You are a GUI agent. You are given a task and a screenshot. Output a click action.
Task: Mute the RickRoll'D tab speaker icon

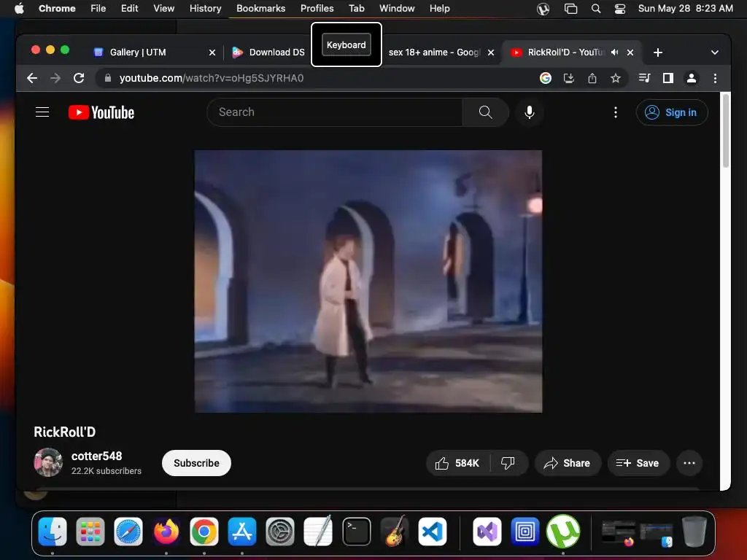click(614, 52)
